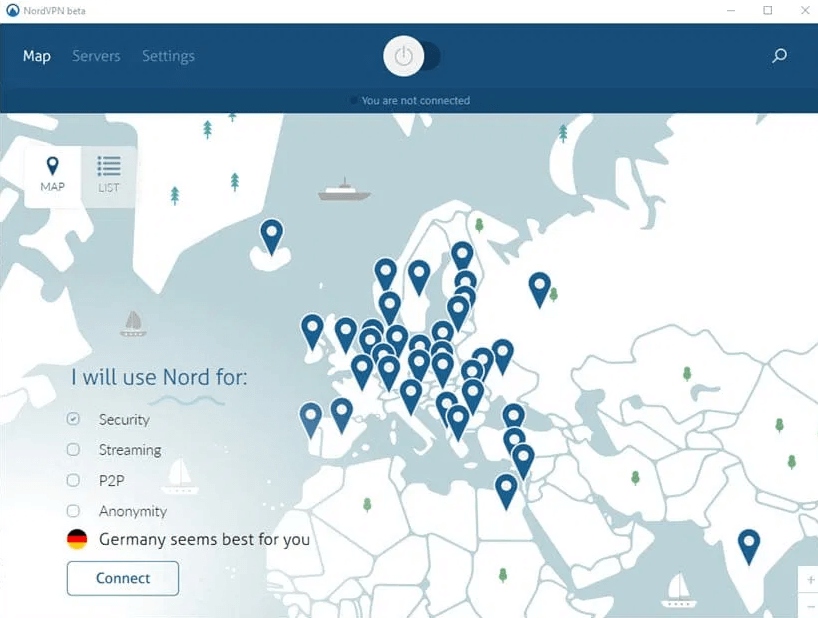Select the United Kingdom server pin
The width and height of the screenshot is (818, 618).
pyautogui.click(x=345, y=334)
